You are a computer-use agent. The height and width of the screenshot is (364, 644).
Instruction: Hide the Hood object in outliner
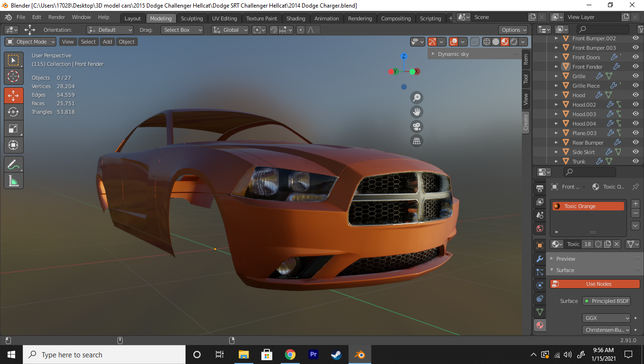pos(636,95)
